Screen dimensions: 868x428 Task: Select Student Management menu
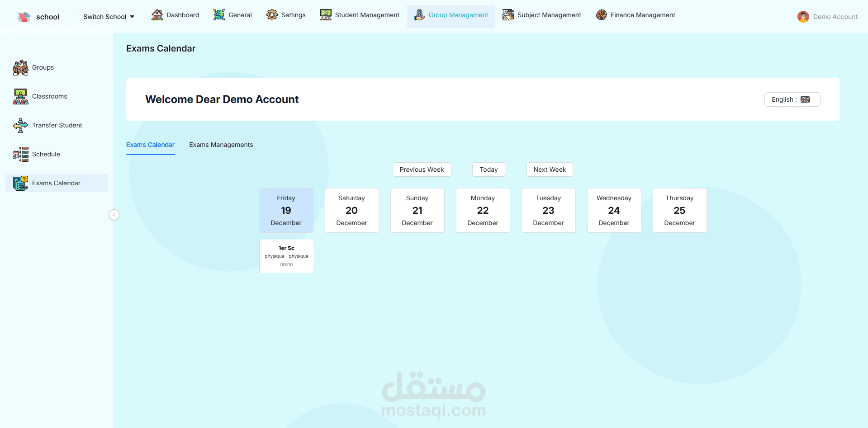coord(360,15)
